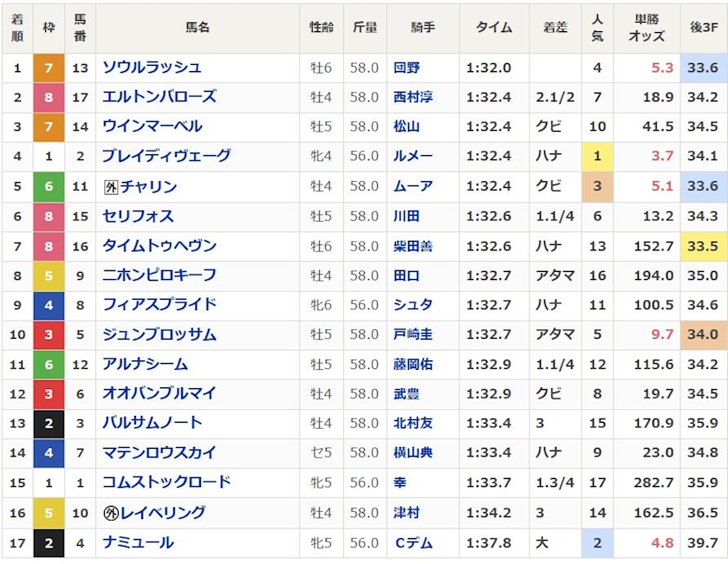Select the ジュンブロッサム horse link

(x=159, y=334)
